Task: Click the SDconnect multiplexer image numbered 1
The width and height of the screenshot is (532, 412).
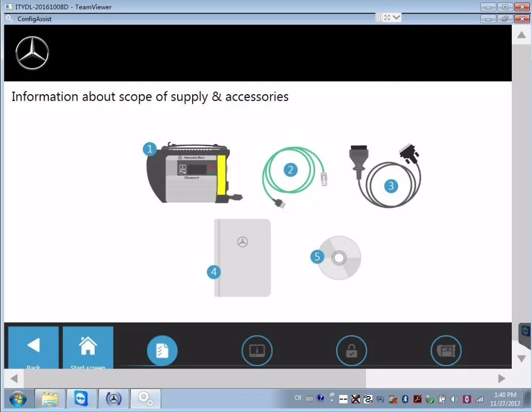Action: pos(193,173)
